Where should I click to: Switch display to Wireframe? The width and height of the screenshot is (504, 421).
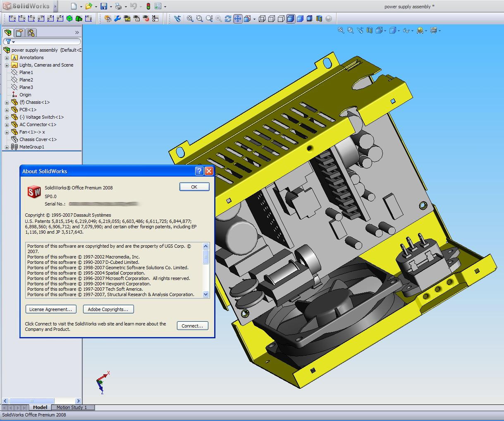point(262,19)
